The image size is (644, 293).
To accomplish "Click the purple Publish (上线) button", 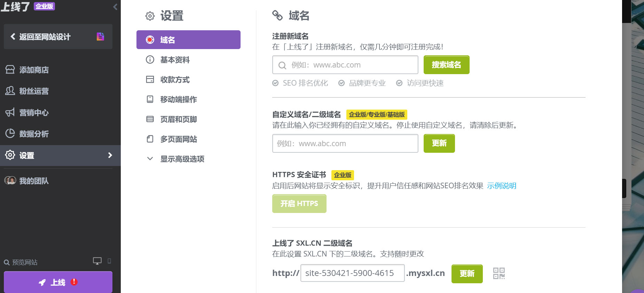I will (x=58, y=282).
